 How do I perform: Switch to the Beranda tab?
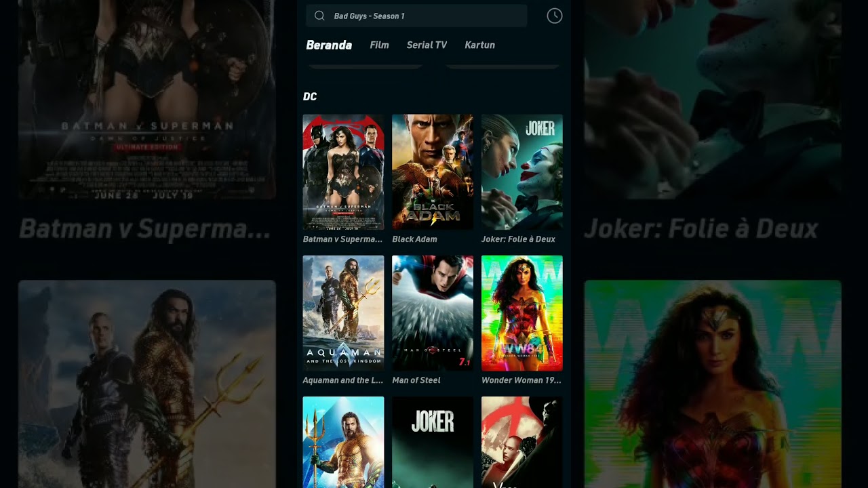pos(329,45)
